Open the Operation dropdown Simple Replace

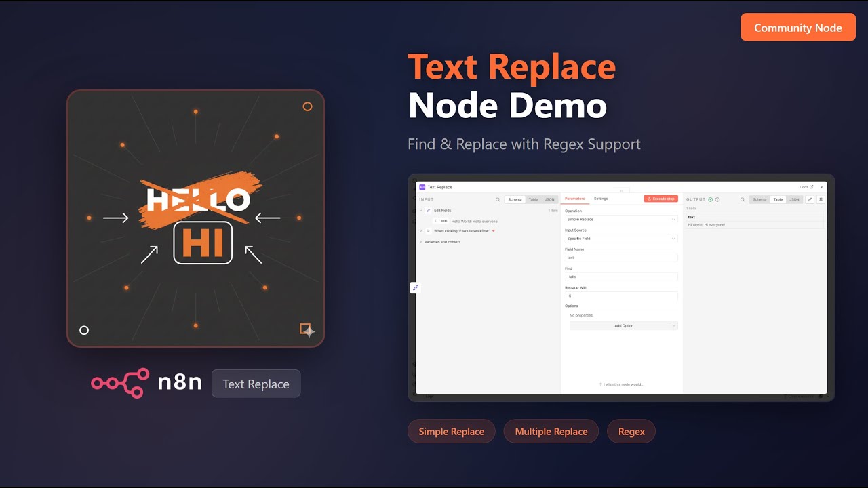click(621, 220)
